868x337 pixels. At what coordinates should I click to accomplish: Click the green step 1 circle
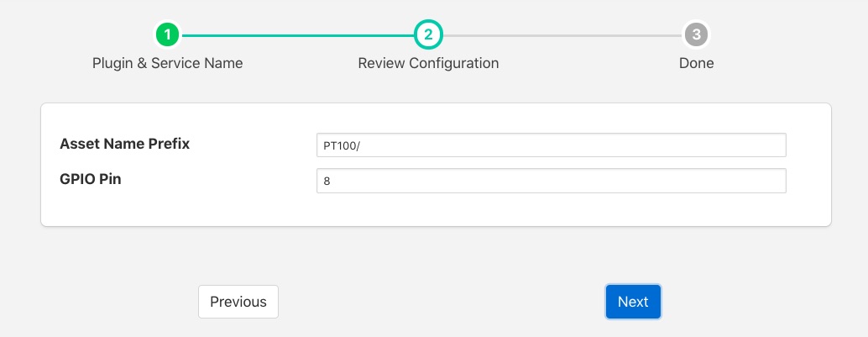168,35
